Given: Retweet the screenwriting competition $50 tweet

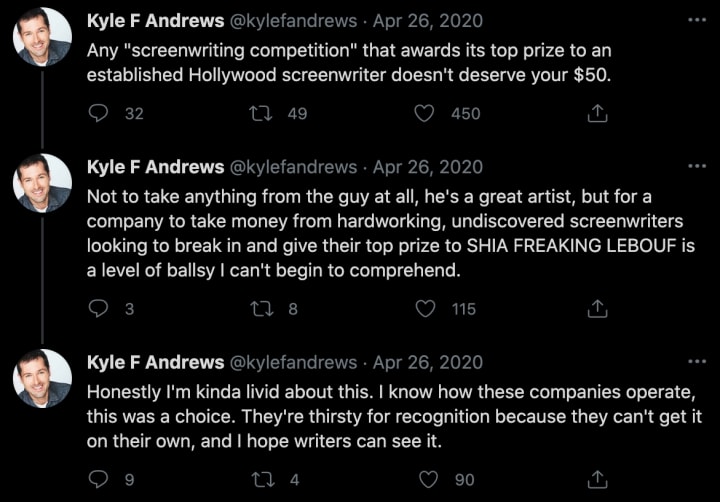Looking at the screenshot, I should coord(264,114).
